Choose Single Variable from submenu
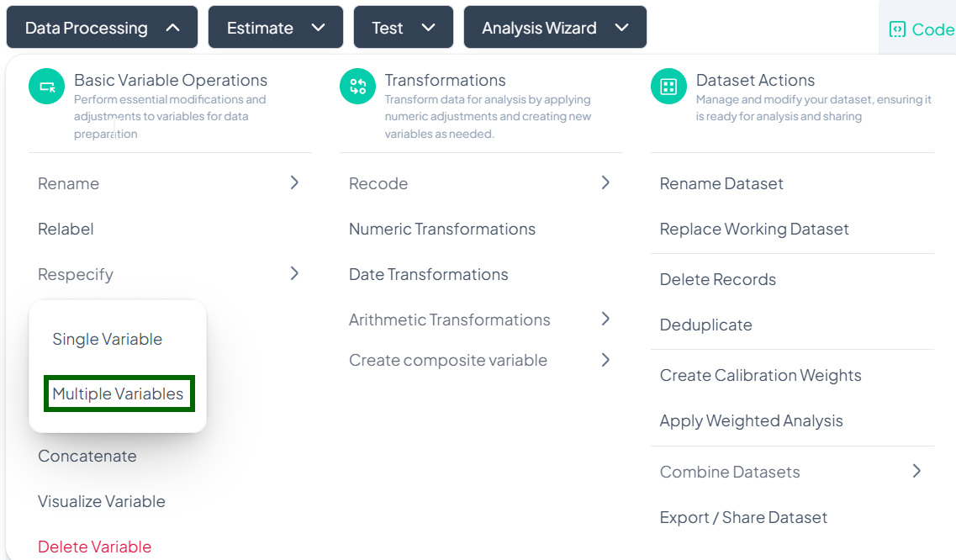Image resolution: width=956 pixels, height=560 pixels. click(108, 340)
